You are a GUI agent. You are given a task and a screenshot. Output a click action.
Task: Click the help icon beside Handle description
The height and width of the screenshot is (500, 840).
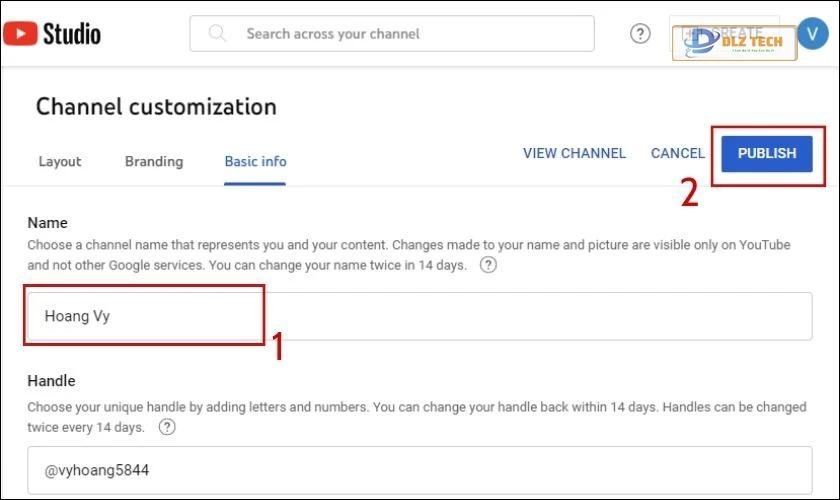[167, 427]
